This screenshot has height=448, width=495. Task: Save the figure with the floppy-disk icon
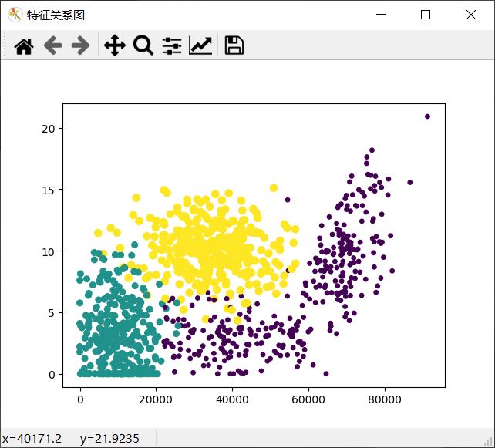234,45
